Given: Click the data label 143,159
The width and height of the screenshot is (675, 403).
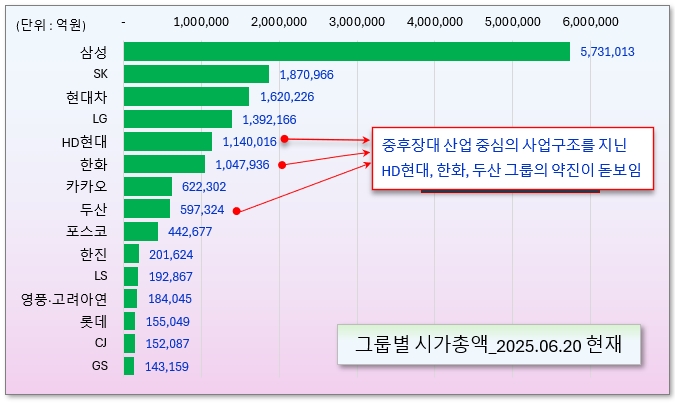Looking at the screenshot, I should (167, 366).
